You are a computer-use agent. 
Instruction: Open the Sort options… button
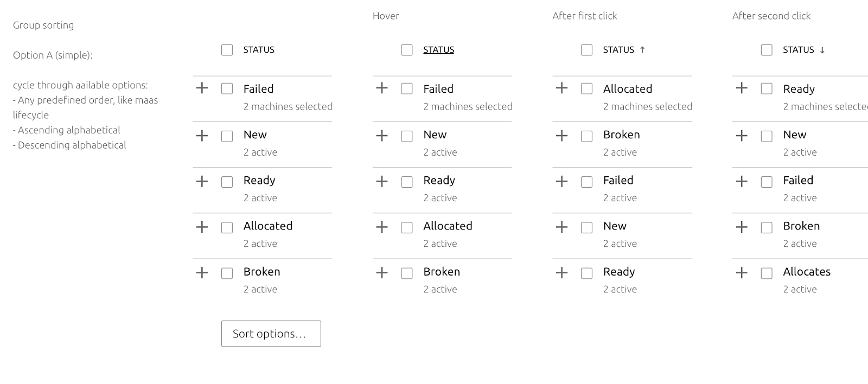coord(271,334)
